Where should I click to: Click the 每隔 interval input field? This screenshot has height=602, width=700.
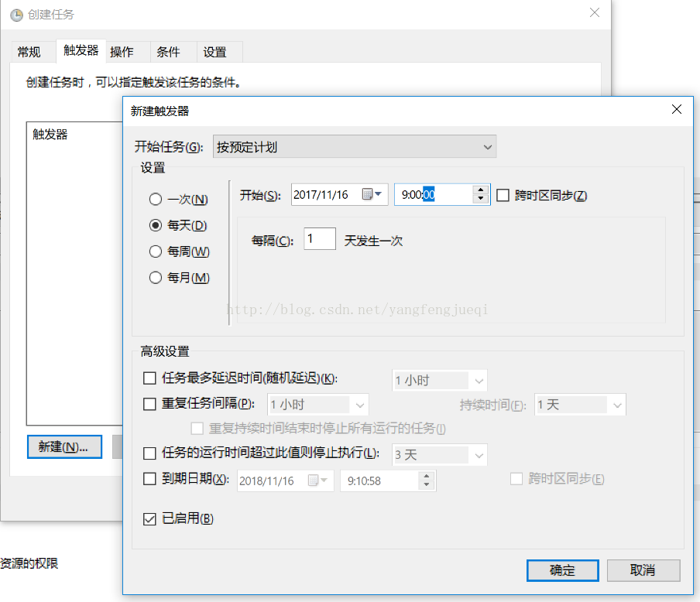click(319, 238)
